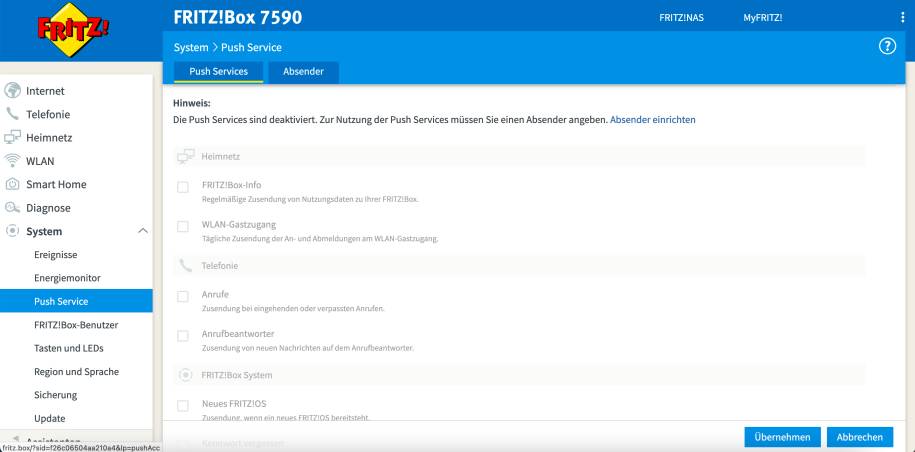The height and width of the screenshot is (452, 915).
Task: Select Push Service in sidebar
Action: (x=76, y=301)
